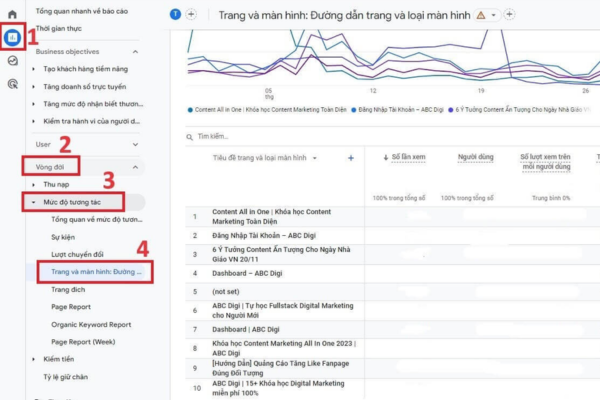
Task: Sort by Số lượt xem trên mỗi người dùng
Action: click(x=546, y=162)
